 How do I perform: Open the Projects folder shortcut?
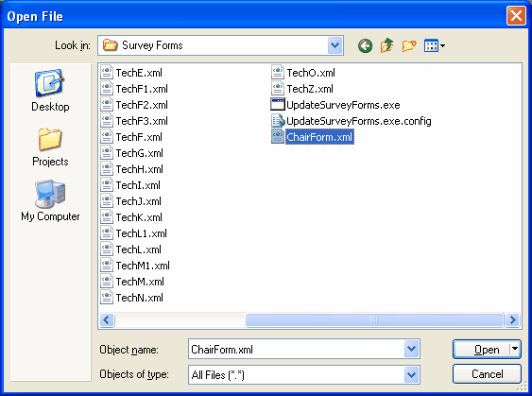50,147
